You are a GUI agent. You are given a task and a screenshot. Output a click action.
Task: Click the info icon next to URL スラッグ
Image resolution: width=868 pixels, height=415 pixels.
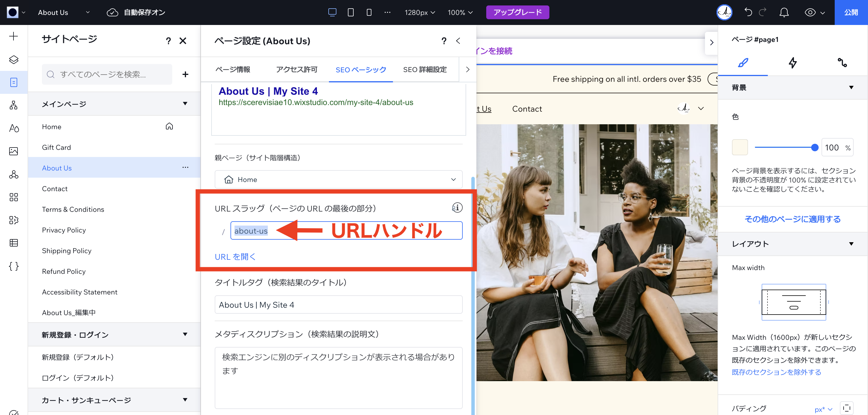point(457,208)
